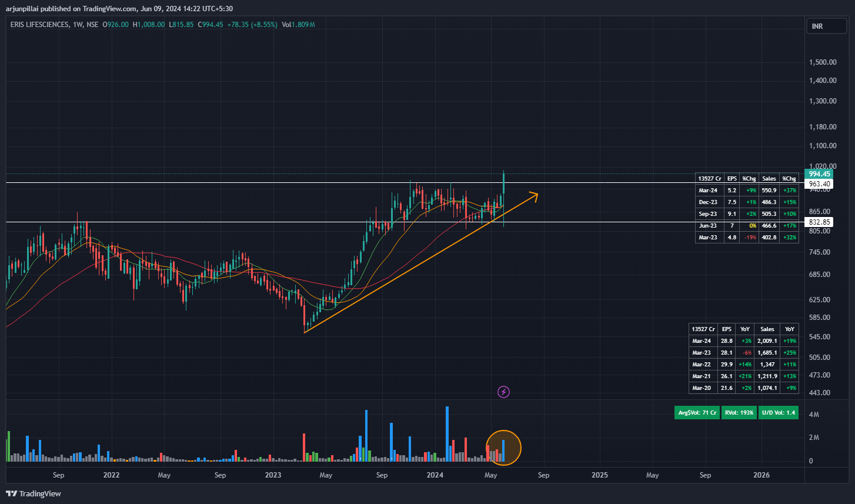855x504 pixels.
Task: Click annual sales value 1,685.1
Action: click(767, 353)
